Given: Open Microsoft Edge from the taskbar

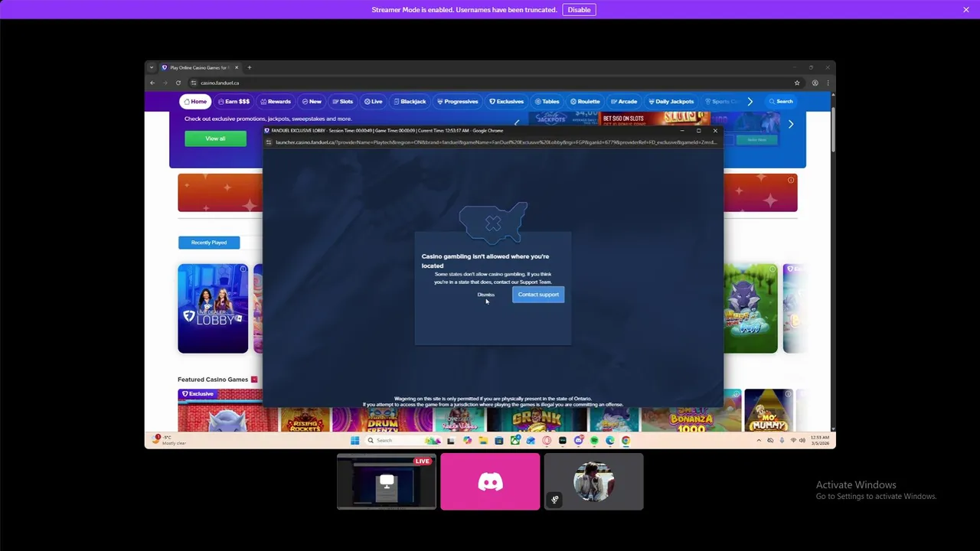Looking at the screenshot, I should click(610, 440).
